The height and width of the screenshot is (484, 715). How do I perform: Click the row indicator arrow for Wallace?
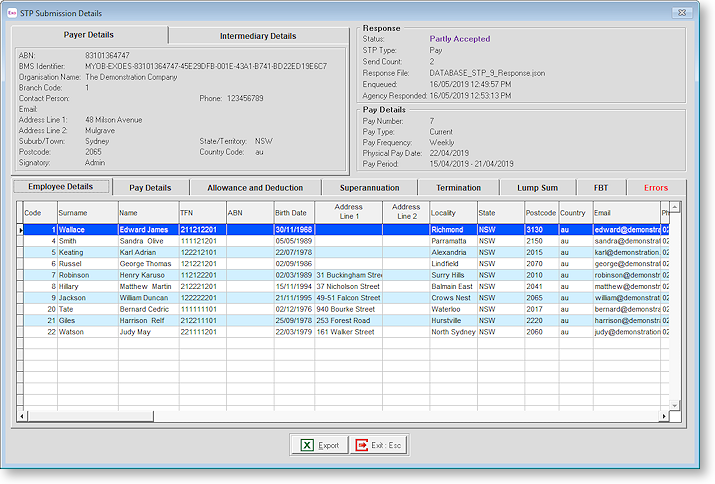(18, 230)
